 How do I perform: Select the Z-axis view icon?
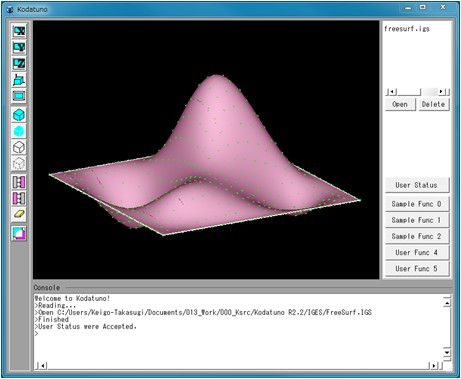pyautogui.click(x=19, y=64)
